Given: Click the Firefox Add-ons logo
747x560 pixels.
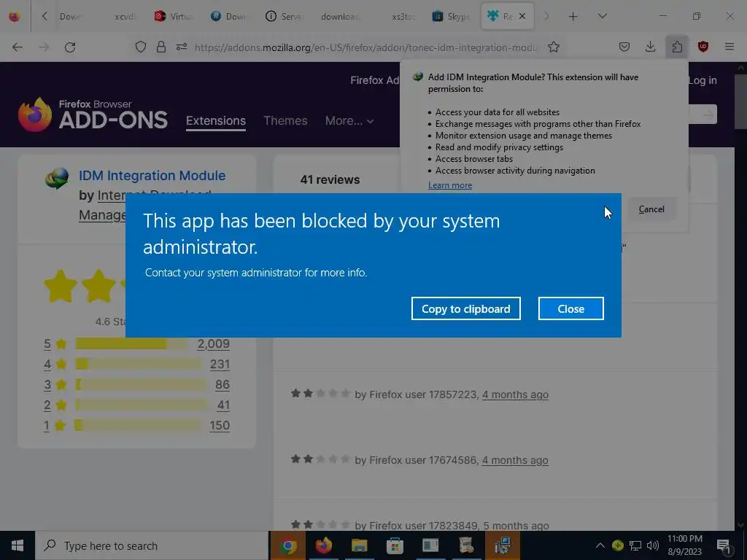Looking at the screenshot, I should click(x=93, y=114).
